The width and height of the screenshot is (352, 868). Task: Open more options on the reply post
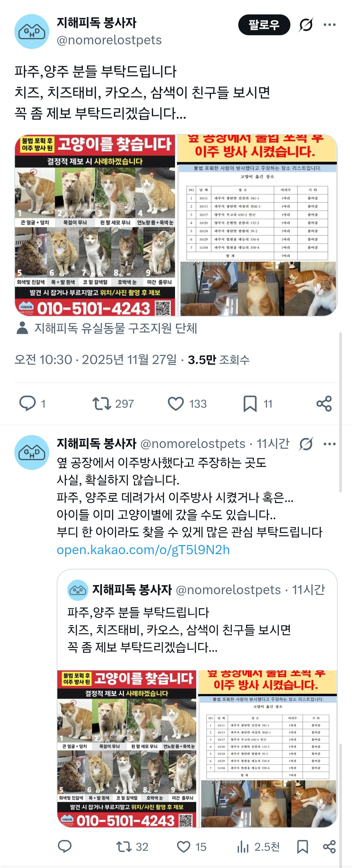coord(330,444)
